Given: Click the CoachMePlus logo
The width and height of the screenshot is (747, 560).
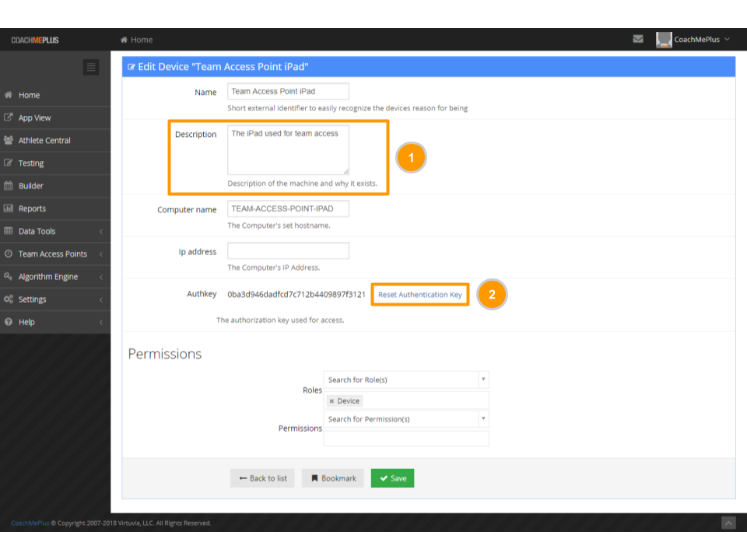Looking at the screenshot, I should pos(35,40).
